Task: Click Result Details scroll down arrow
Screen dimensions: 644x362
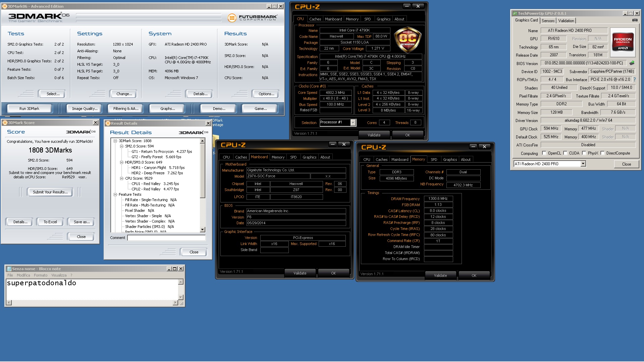Action: (x=202, y=230)
